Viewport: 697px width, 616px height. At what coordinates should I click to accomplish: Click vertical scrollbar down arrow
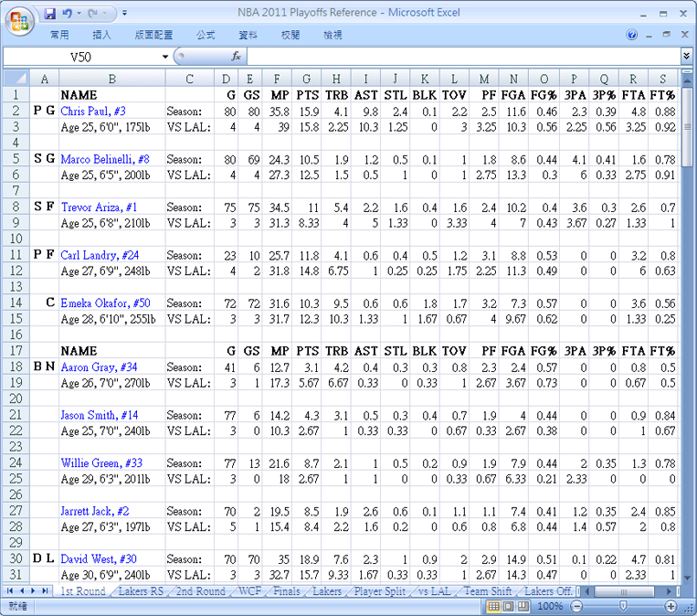click(687, 578)
